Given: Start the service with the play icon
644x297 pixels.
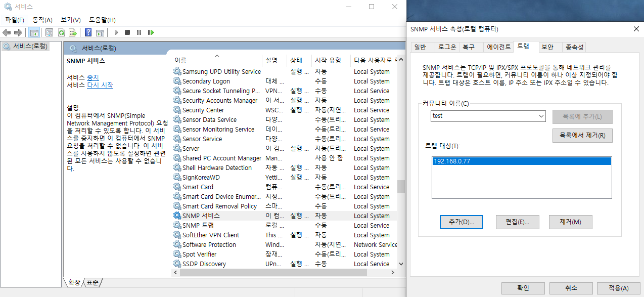Looking at the screenshot, I should pos(116,32).
